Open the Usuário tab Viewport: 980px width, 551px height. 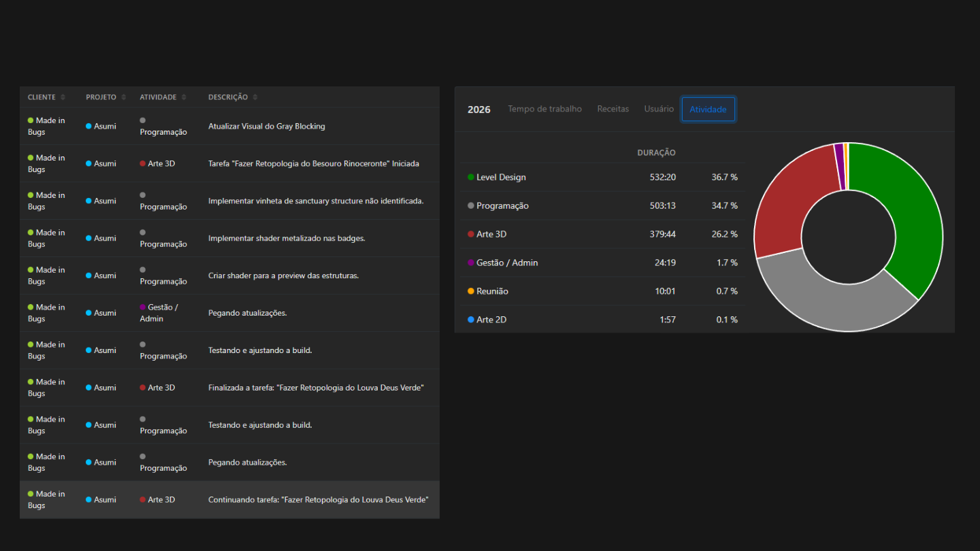(x=659, y=109)
